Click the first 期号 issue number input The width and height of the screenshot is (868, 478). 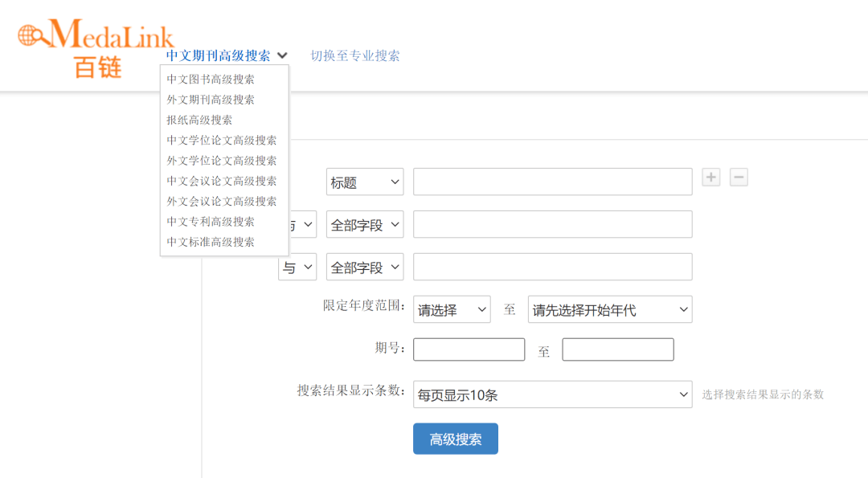tap(469, 349)
